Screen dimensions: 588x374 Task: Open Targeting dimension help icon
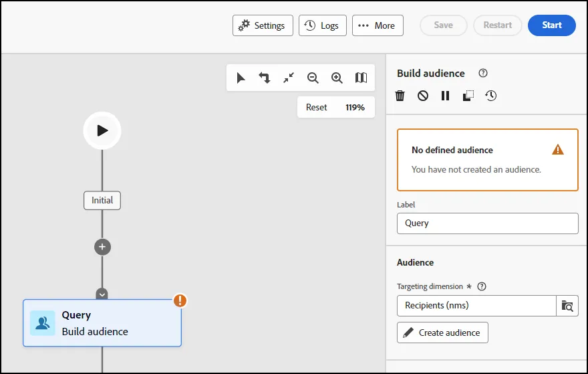click(x=482, y=286)
